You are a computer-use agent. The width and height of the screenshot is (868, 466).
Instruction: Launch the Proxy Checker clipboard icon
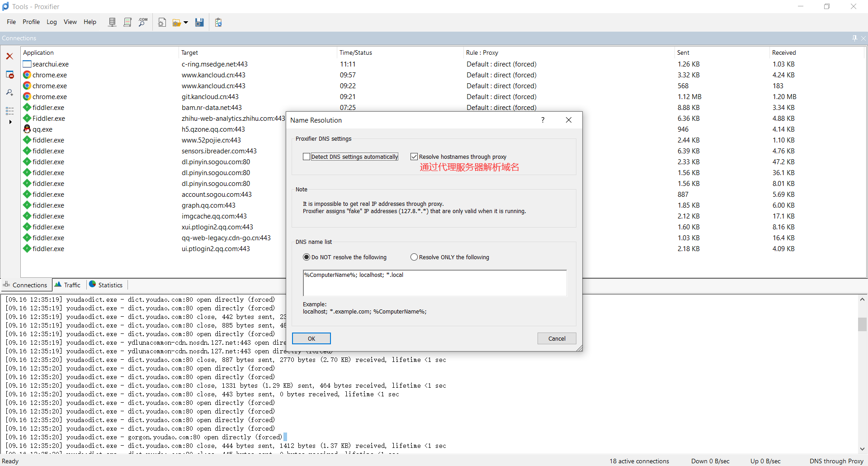point(218,22)
